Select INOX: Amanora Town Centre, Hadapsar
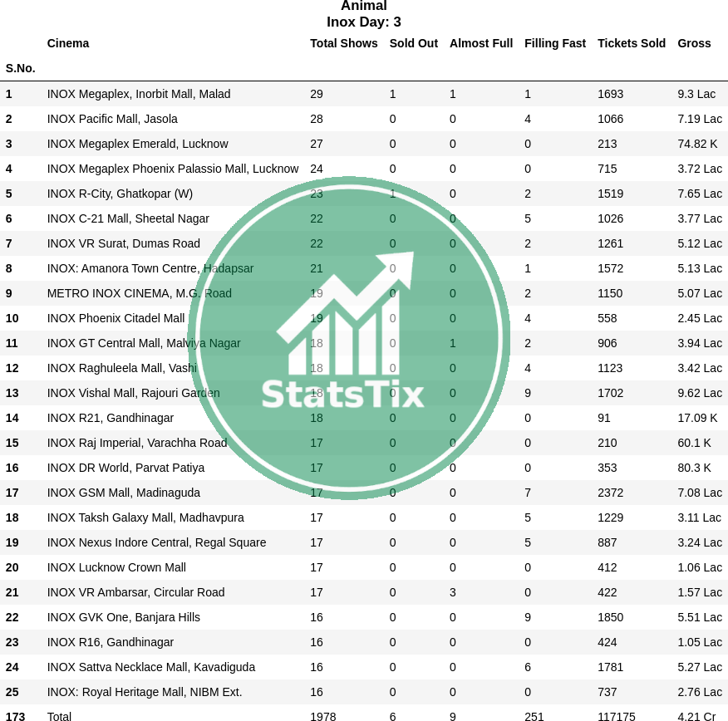The image size is (728, 721). [150, 268]
